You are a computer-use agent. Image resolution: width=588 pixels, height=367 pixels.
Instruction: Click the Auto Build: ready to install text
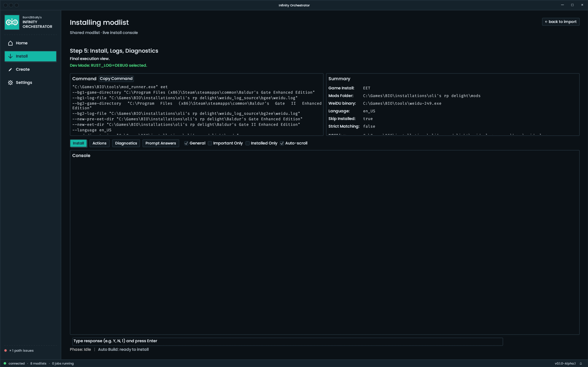point(123,350)
